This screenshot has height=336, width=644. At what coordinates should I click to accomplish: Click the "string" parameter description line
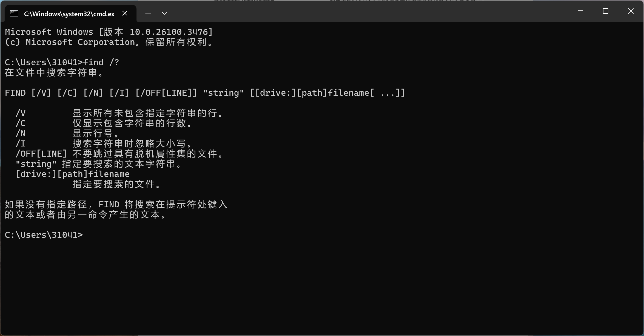click(x=99, y=164)
